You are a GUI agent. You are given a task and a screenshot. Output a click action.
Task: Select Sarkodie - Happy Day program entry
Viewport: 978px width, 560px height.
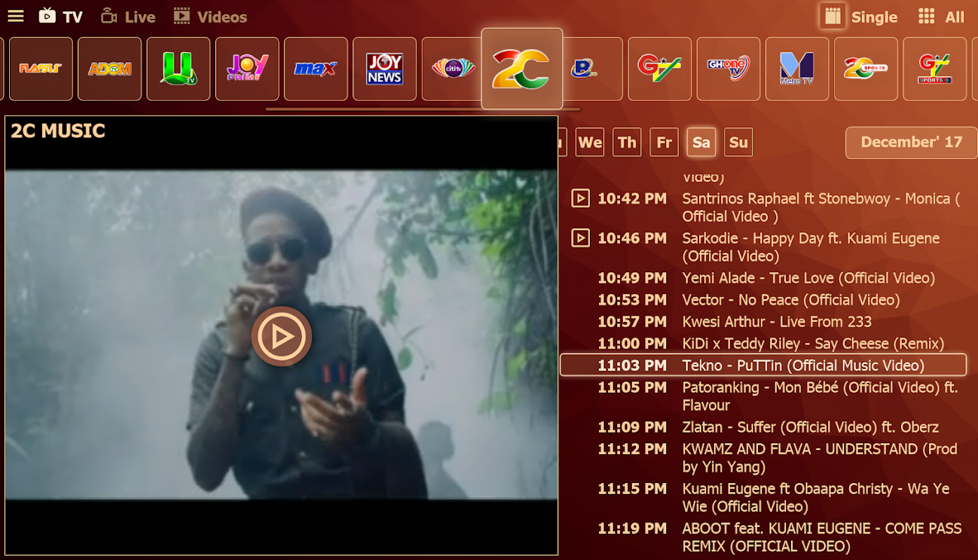(811, 247)
